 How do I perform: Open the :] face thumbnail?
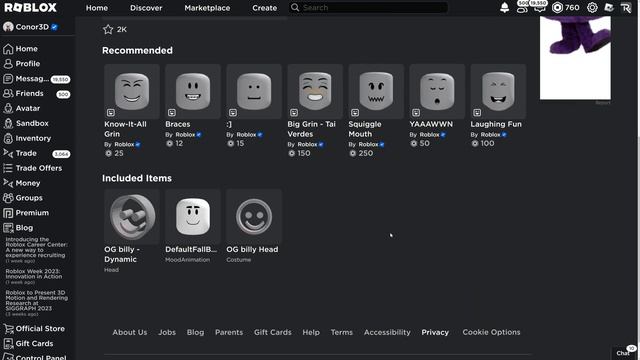tap(254, 91)
